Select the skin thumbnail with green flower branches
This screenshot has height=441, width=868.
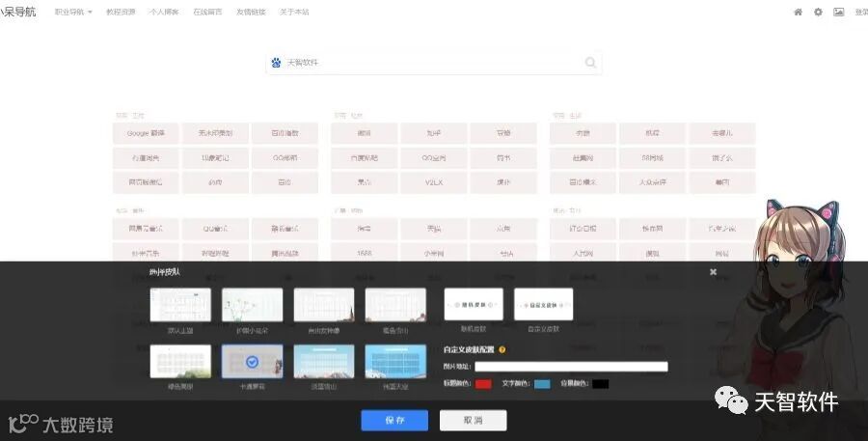pos(253,305)
